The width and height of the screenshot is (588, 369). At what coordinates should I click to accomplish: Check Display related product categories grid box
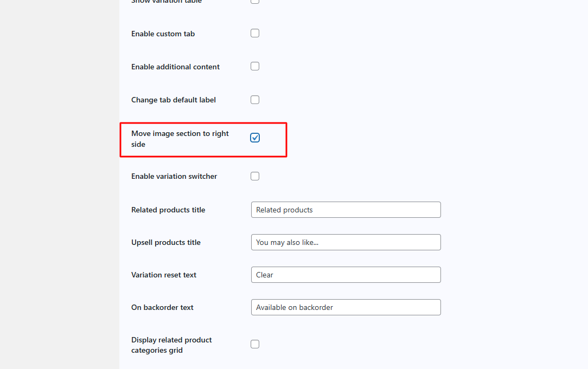click(x=255, y=344)
